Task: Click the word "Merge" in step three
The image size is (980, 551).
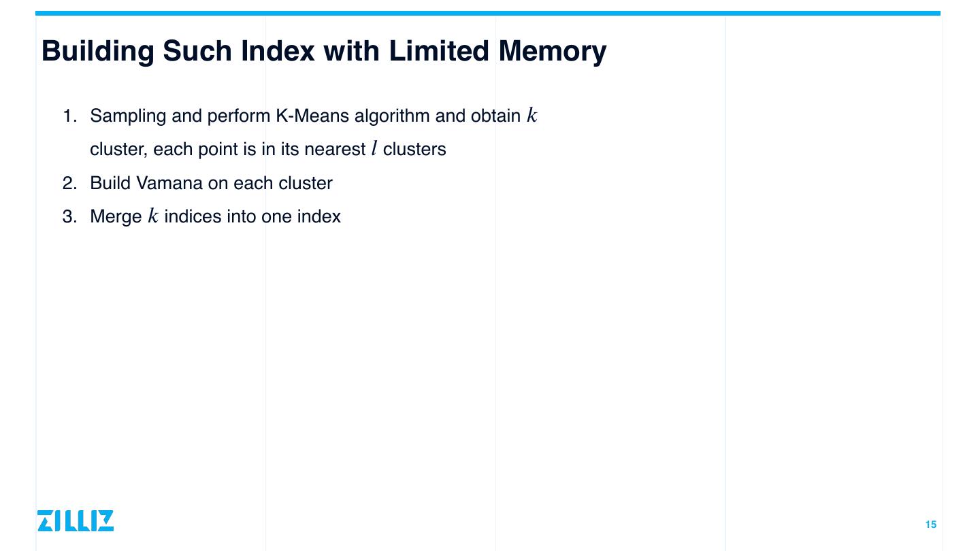Action: click(x=116, y=217)
